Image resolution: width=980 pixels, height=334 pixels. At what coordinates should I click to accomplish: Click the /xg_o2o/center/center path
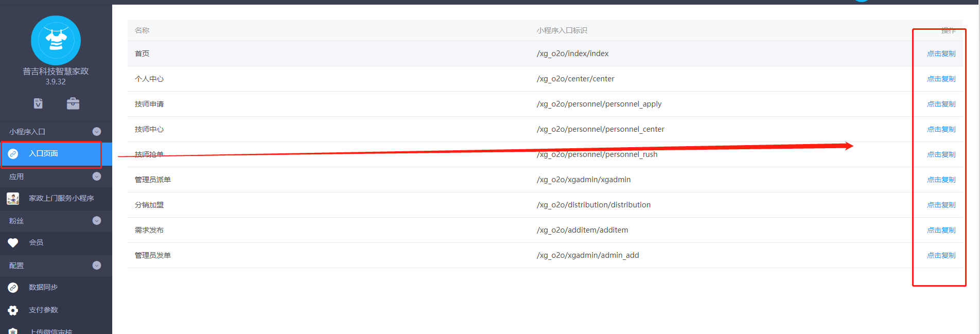[x=575, y=79]
